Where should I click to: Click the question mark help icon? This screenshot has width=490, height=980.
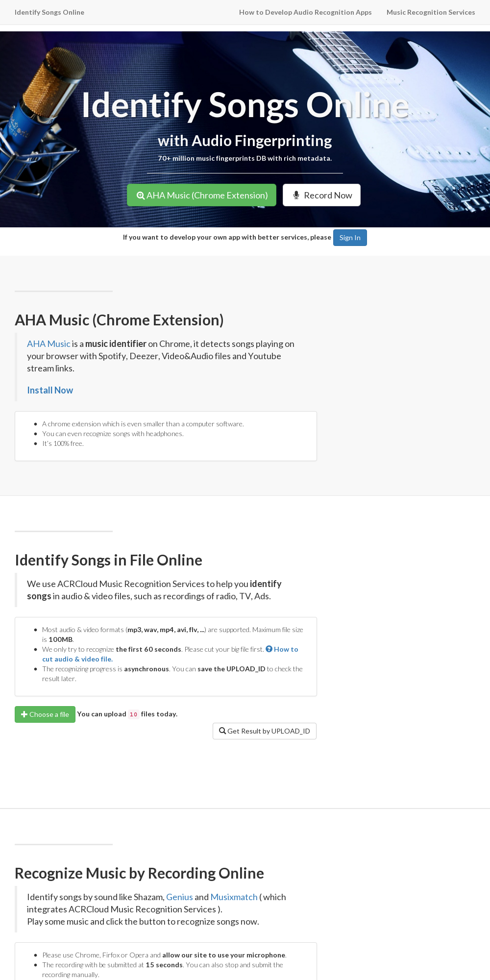(269, 649)
